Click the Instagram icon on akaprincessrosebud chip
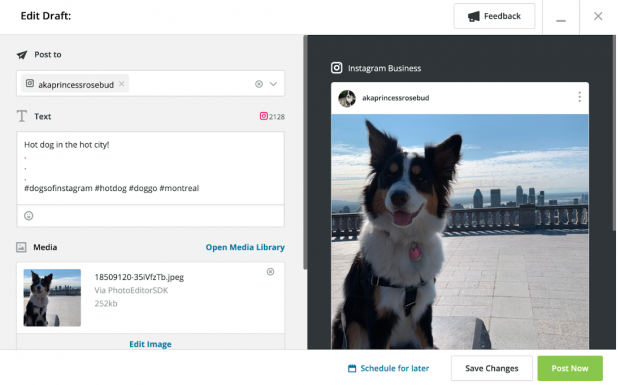This screenshot has height=385, width=620. [30, 83]
